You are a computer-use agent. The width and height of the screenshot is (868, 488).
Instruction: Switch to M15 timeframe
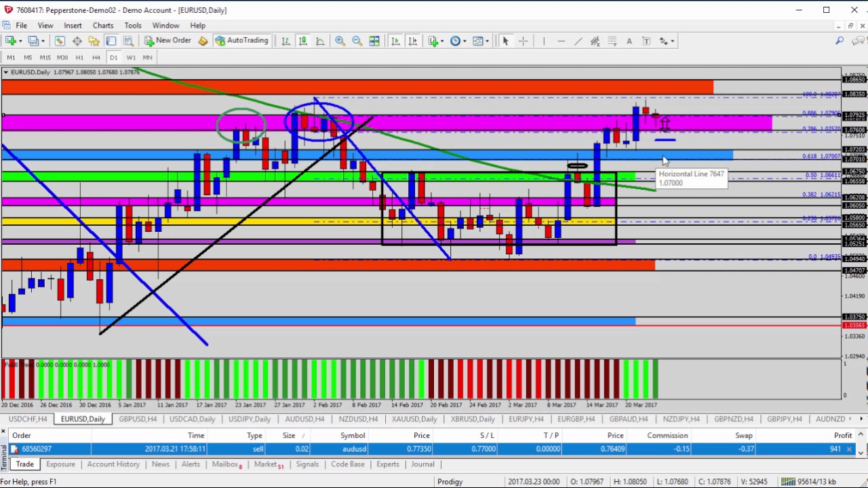coord(45,58)
